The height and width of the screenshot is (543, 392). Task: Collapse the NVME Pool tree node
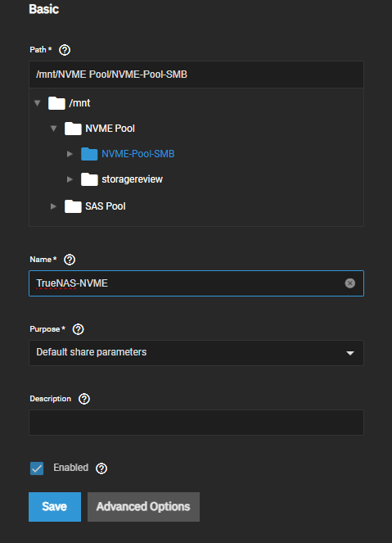(x=54, y=129)
